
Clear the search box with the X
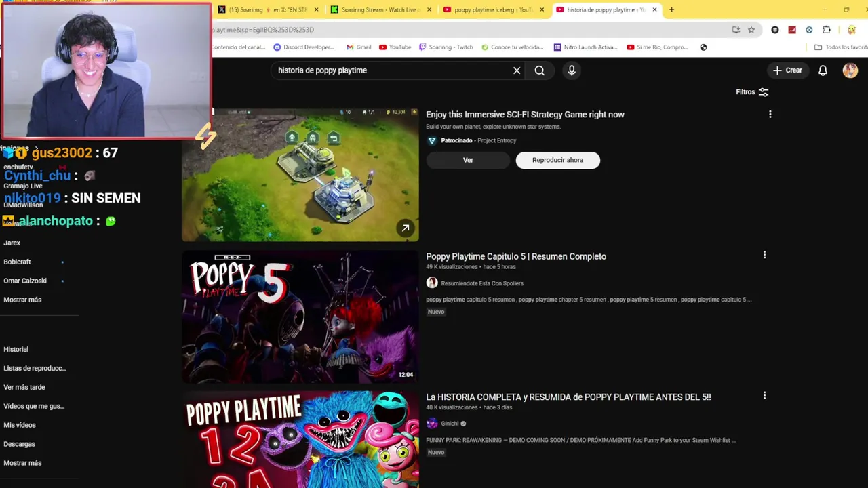(517, 70)
